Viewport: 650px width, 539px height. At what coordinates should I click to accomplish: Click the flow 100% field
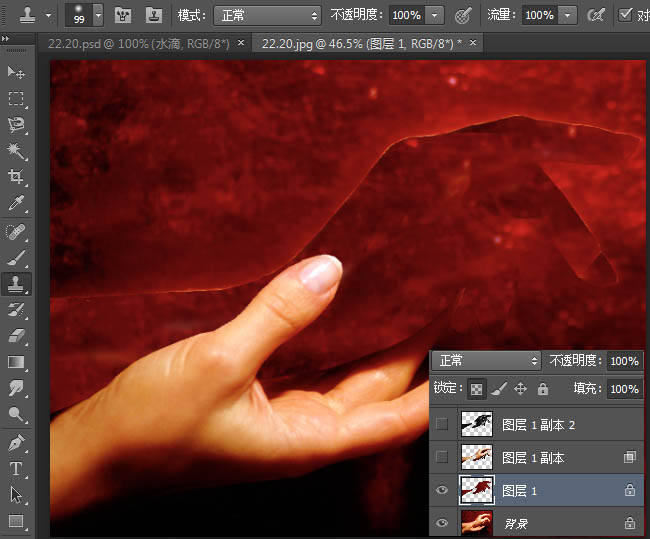540,16
